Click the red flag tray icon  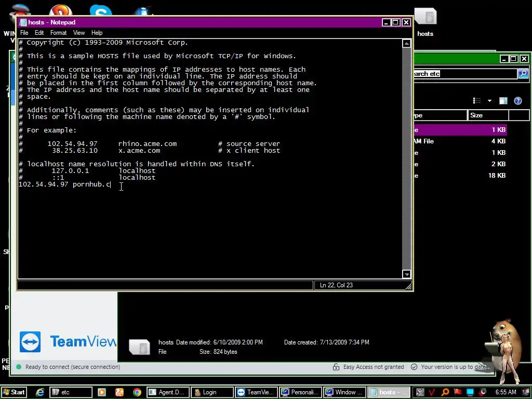tap(458, 392)
